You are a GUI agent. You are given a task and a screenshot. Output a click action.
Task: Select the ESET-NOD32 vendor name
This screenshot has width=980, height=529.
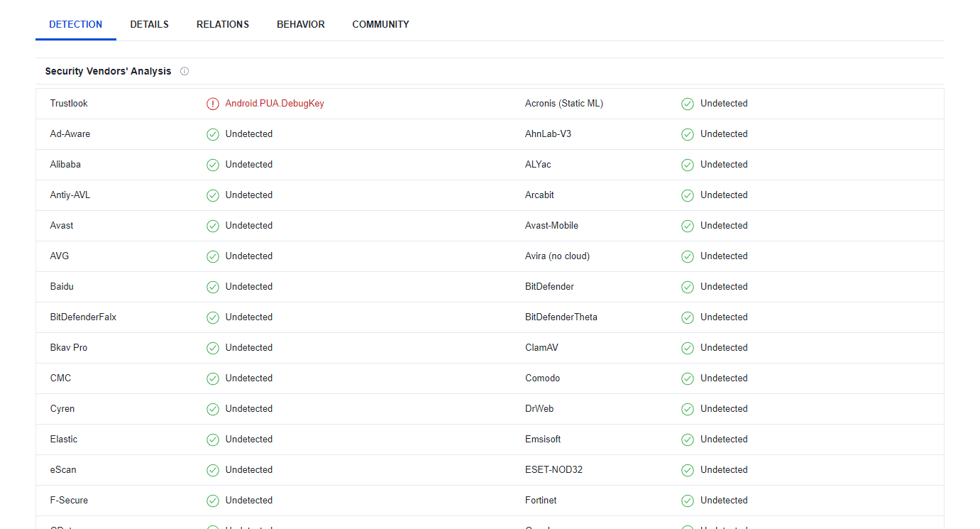[554, 470]
